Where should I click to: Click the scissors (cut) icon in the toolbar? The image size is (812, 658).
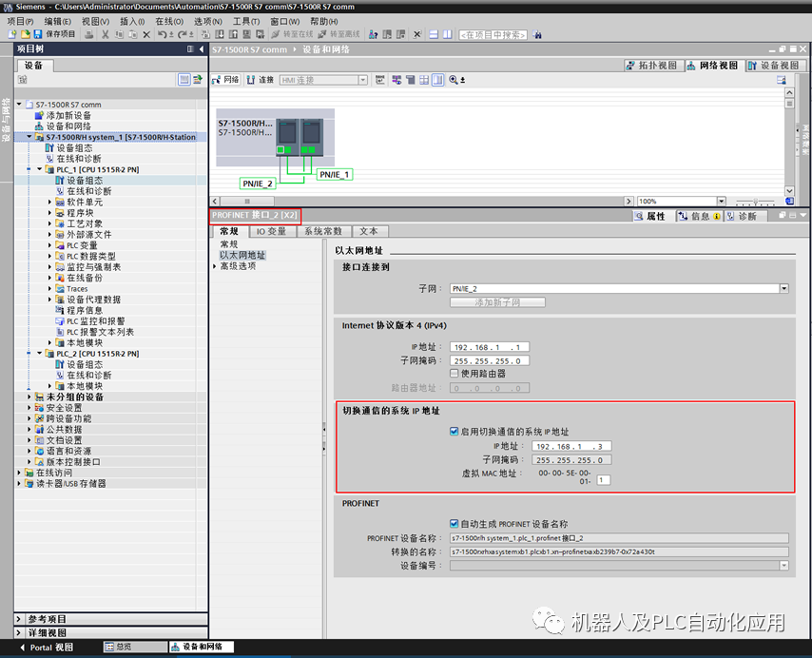104,32
